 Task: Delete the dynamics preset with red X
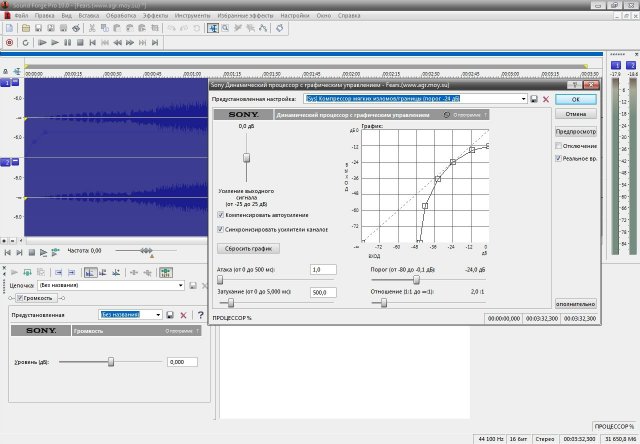tap(545, 99)
